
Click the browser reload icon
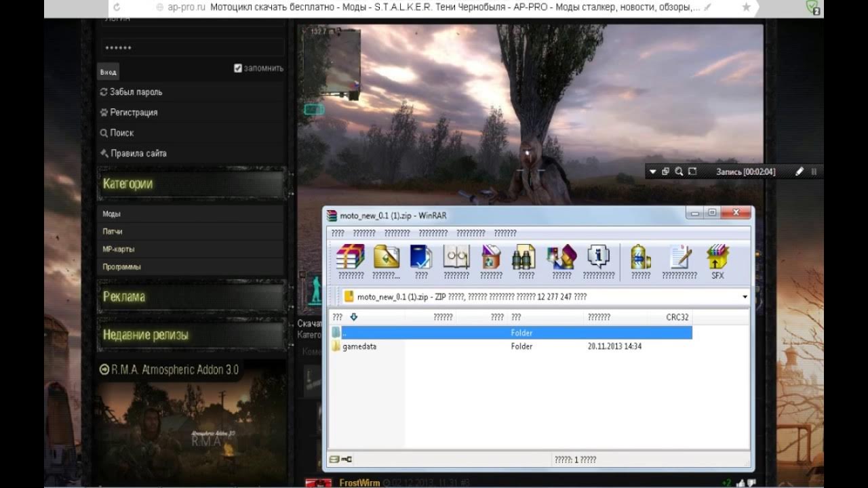coord(117,7)
